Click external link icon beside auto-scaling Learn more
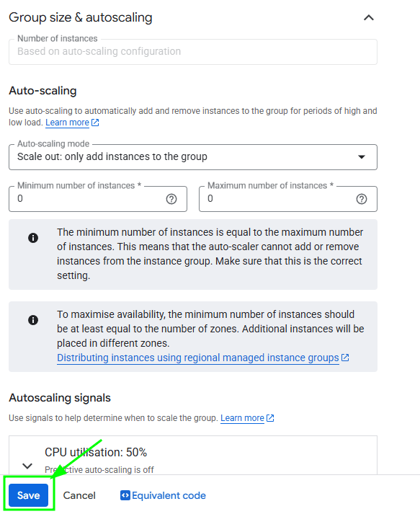Screen dimensions: 420x514 click(95, 123)
